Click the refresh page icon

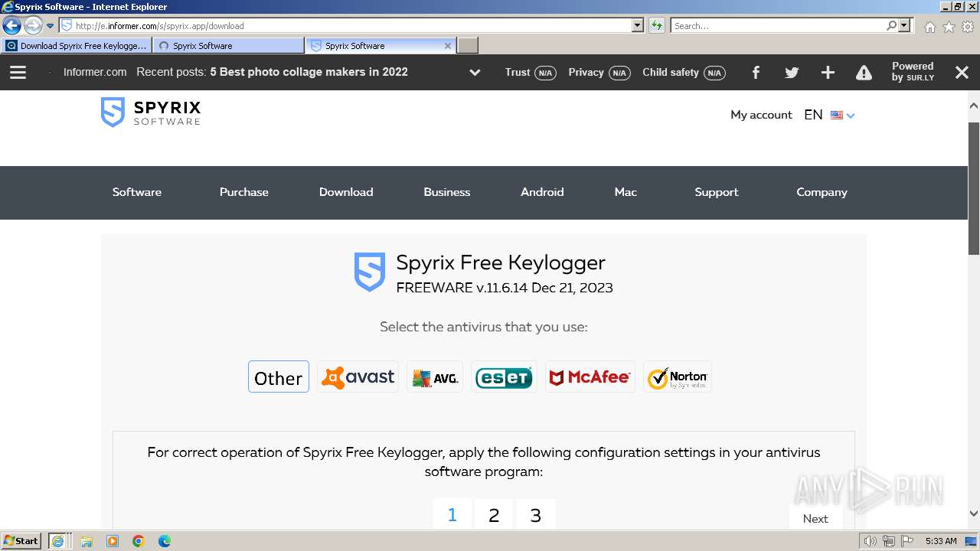pos(657,25)
